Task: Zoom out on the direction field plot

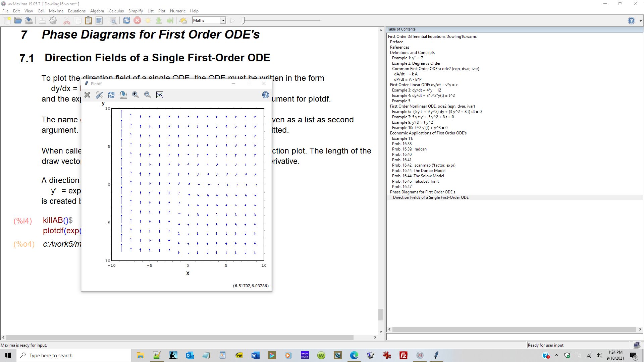Action: coord(148,95)
